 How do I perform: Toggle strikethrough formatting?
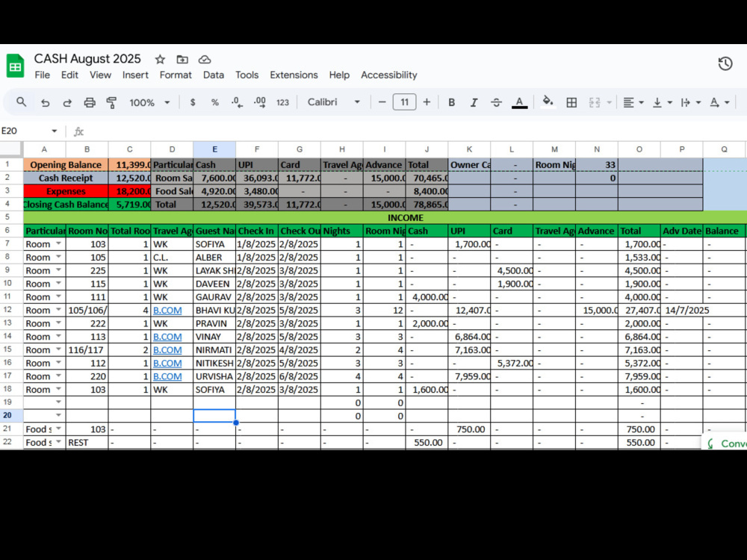[497, 102]
